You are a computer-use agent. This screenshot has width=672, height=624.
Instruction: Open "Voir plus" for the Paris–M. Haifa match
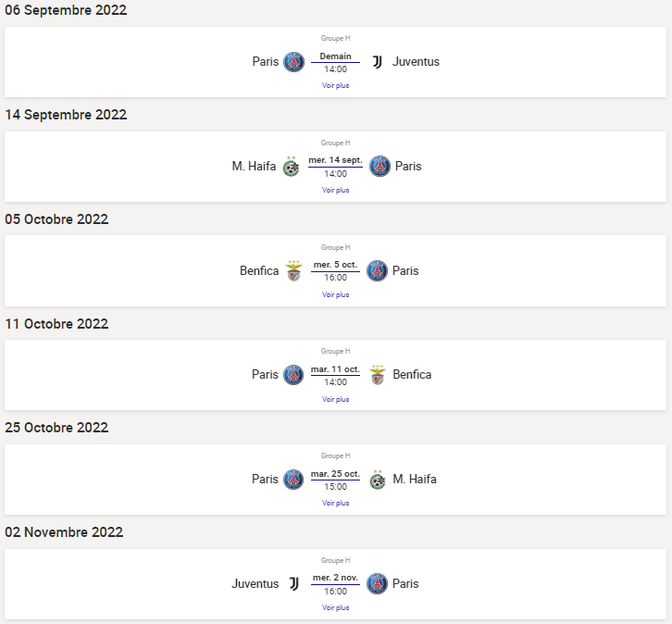(335, 503)
